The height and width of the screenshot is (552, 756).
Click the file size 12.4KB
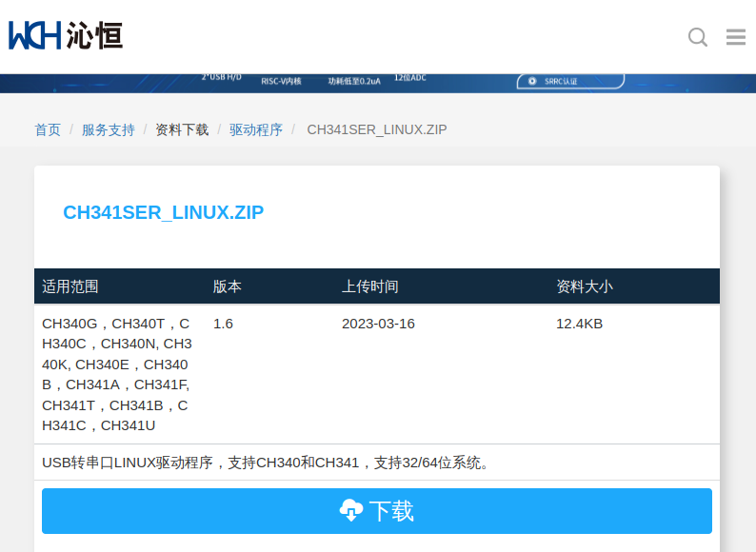click(579, 324)
